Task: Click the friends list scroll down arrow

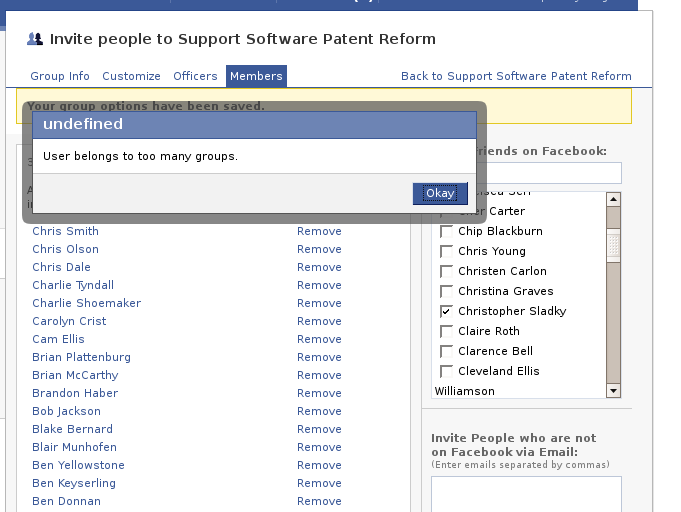Action: click(x=613, y=390)
